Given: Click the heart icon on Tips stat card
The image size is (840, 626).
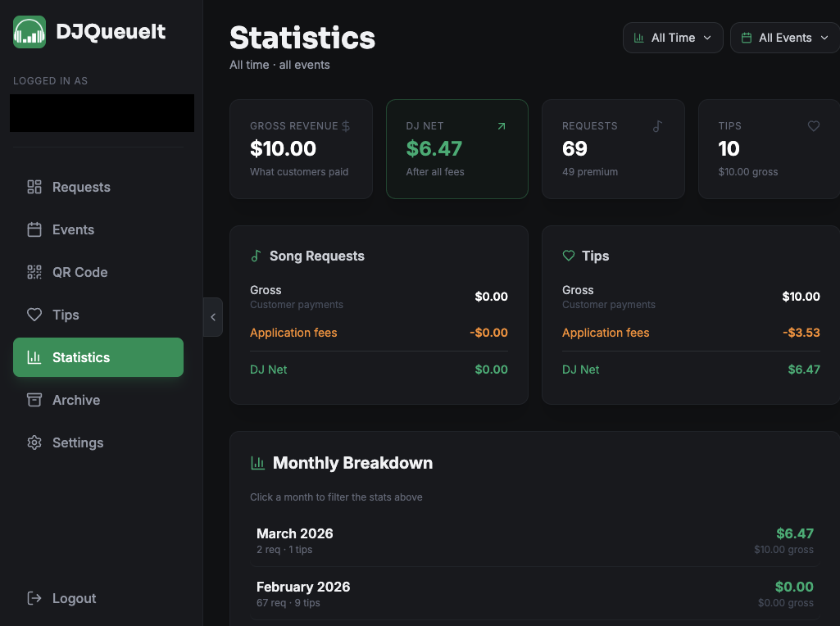Looking at the screenshot, I should pyautogui.click(x=813, y=126).
